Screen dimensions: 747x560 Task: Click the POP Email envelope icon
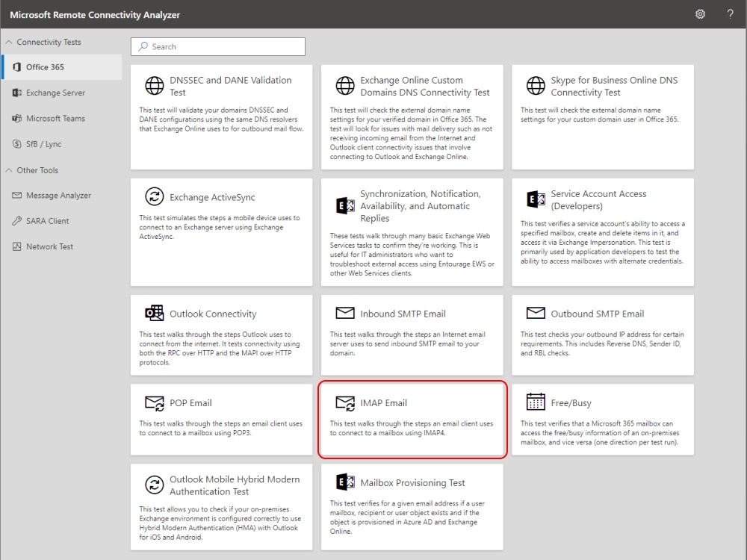pyautogui.click(x=155, y=403)
